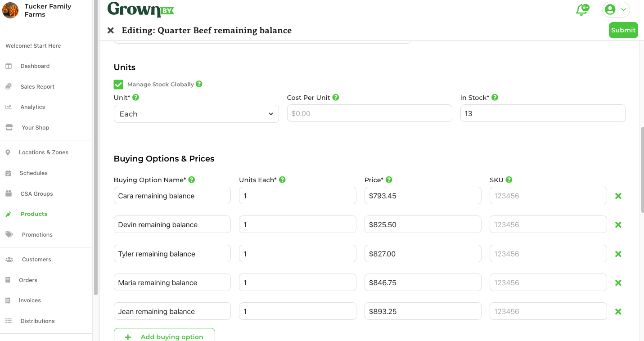Viewport: 644px width, 341px height.
Task: Open Locations & Zones in sidebar
Action: click(43, 152)
